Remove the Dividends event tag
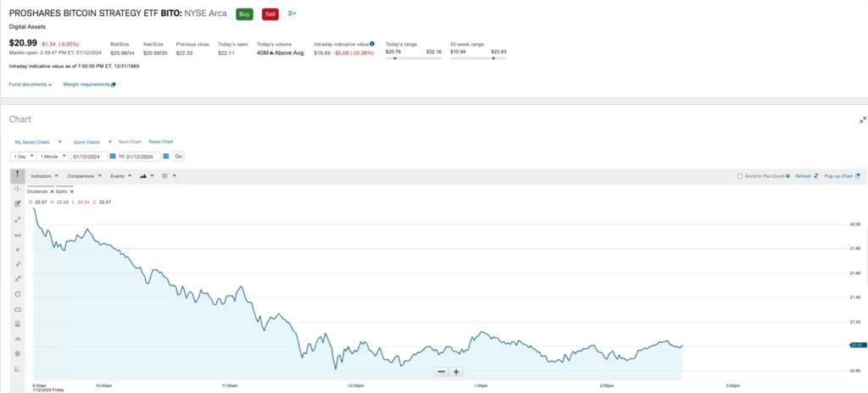 point(52,191)
